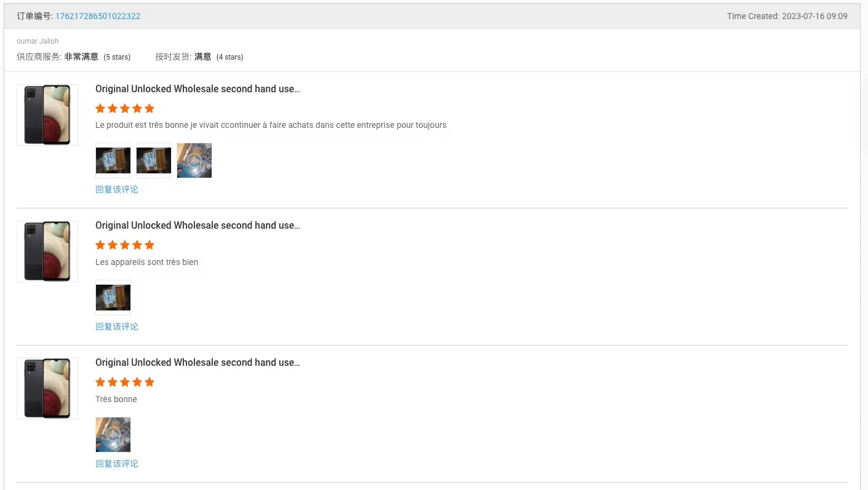Click phone product image beside 'Très bonne' review
868x490 pixels.
point(47,389)
